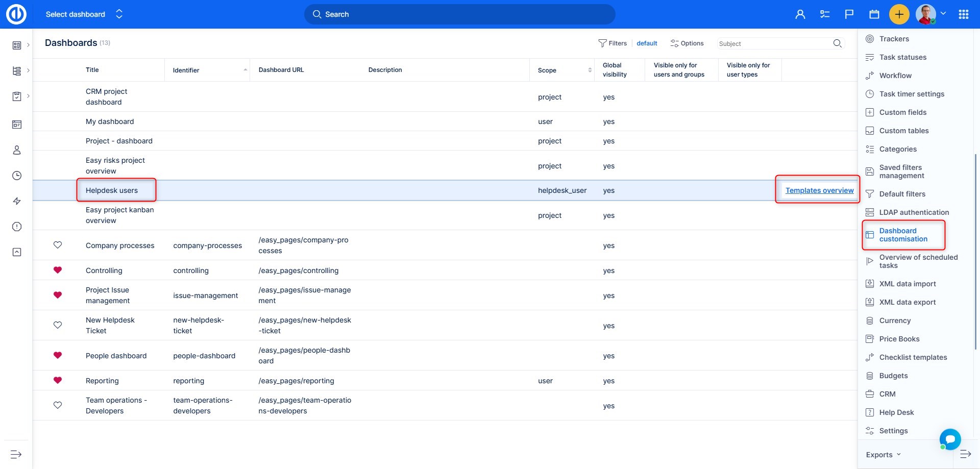This screenshot has height=469, width=980.
Task: Click the lightning bolt sidebar icon
Action: click(17, 201)
